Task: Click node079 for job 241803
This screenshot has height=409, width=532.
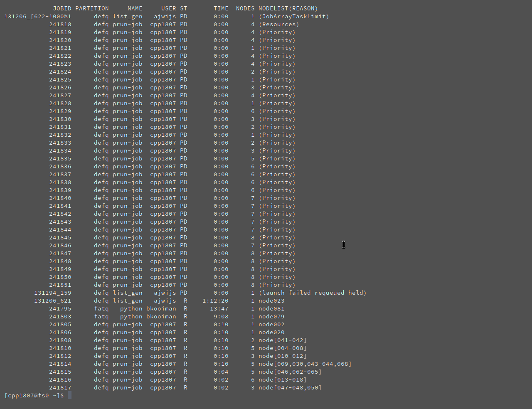Action: coord(271,316)
